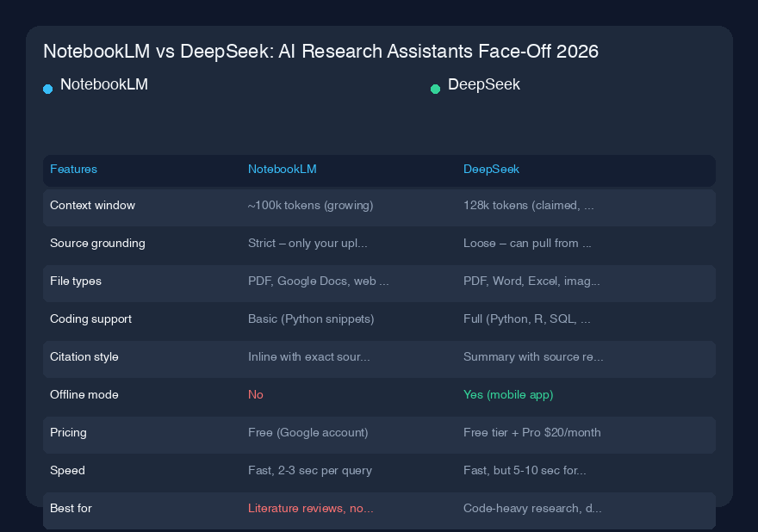Click the Yes (mobile app) cell

[x=508, y=395]
